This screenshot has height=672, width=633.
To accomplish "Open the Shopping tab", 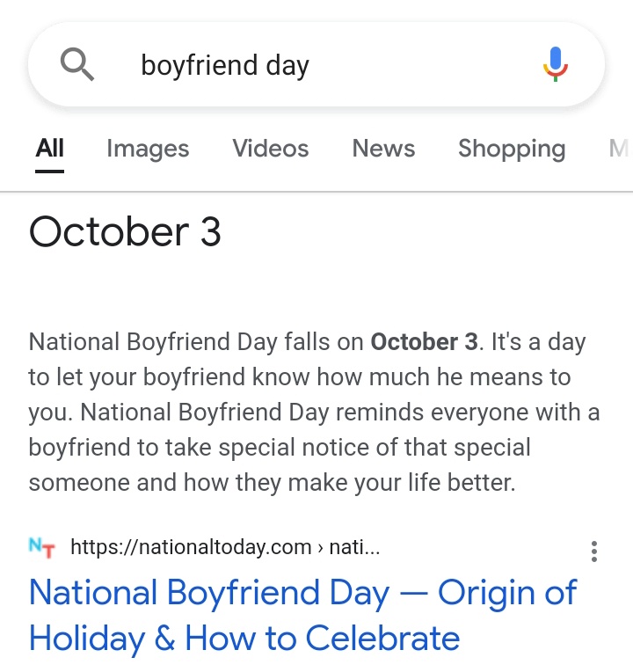I will (x=512, y=149).
